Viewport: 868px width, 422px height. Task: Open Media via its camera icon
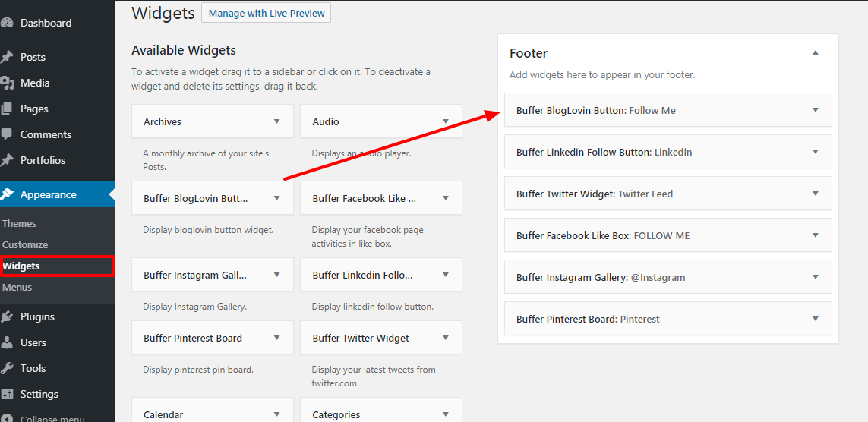(7, 83)
